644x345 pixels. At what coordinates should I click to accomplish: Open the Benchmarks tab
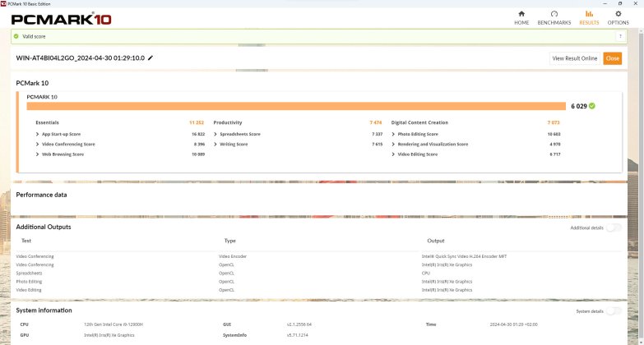coord(554,18)
